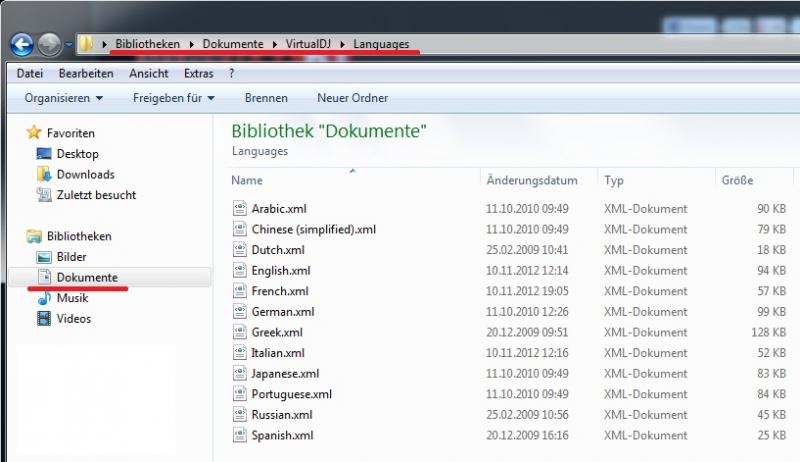The height and width of the screenshot is (462, 800).
Task: Open the Extras menu
Action: [198, 73]
